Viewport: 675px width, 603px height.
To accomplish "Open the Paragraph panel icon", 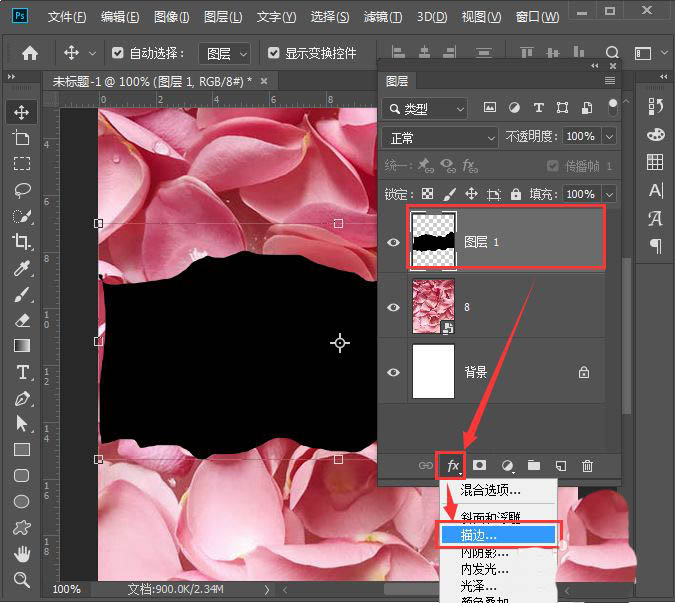I will coord(656,246).
